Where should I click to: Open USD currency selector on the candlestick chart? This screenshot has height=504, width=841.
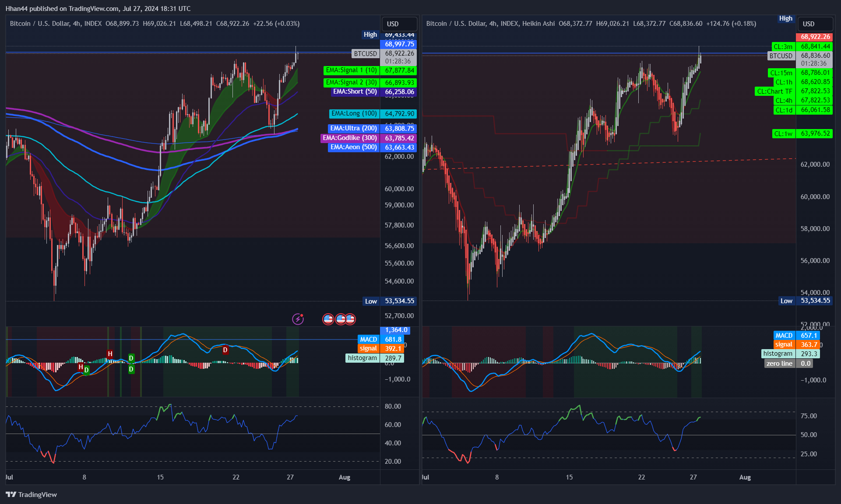[399, 24]
